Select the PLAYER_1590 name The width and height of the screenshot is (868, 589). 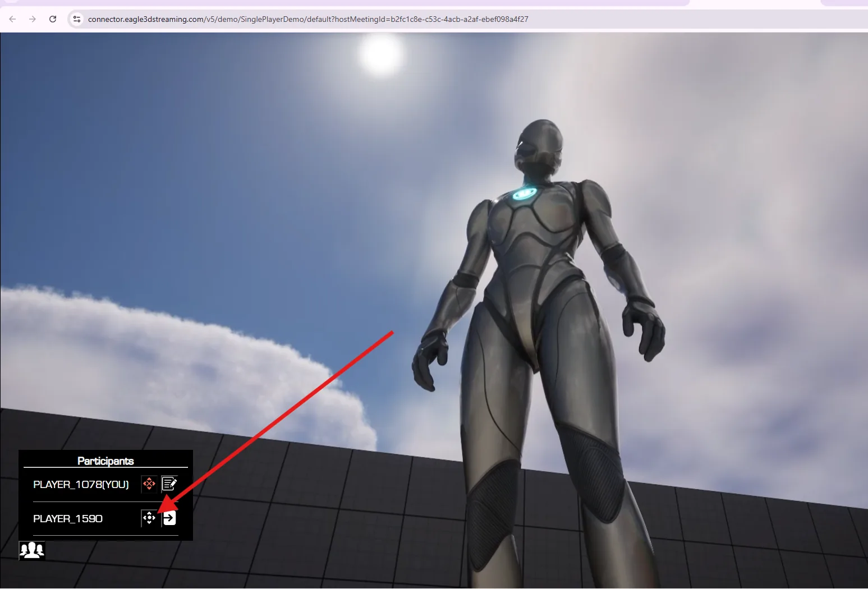[68, 519]
